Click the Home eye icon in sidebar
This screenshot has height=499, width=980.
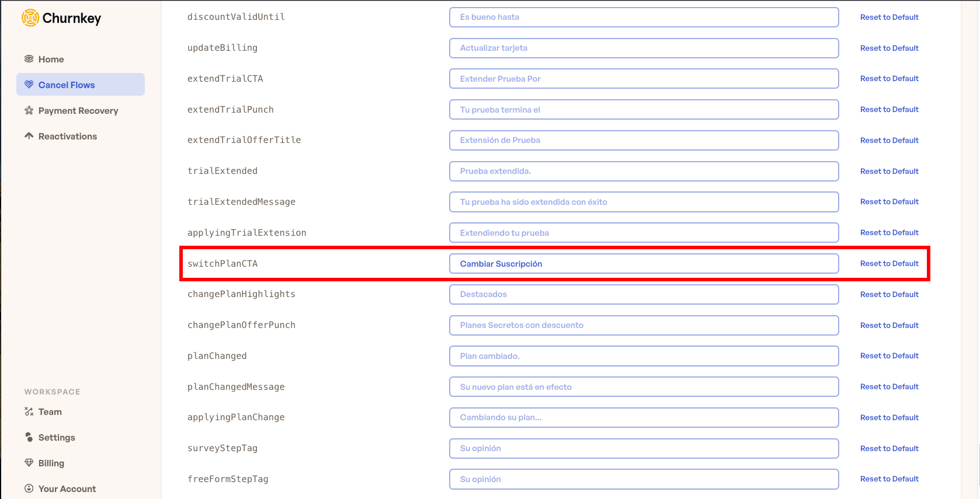click(29, 59)
